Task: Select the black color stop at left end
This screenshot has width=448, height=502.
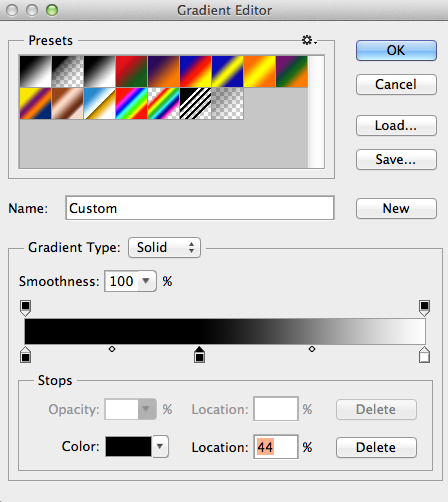Action: (26, 355)
